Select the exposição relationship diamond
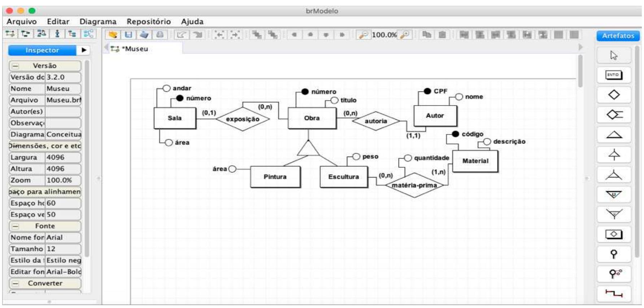The height and width of the screenshot is (308, 644). pyautogui.click(x=243, y=119)
